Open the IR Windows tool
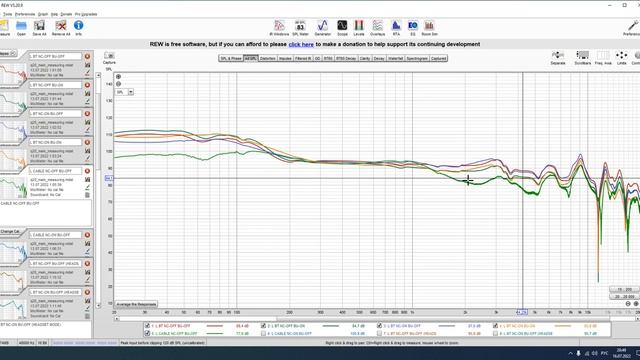 click(x=279, y=27)
